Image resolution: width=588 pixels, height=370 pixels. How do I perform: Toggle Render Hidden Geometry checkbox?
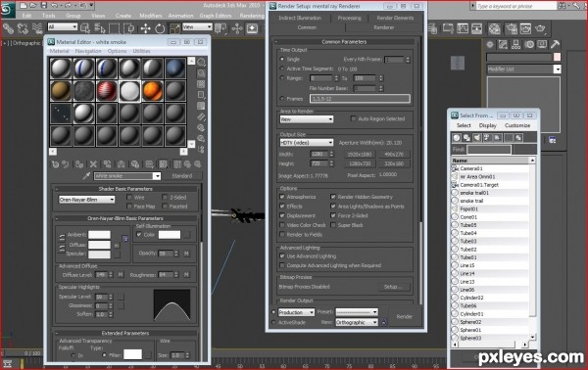coord(333,197)
